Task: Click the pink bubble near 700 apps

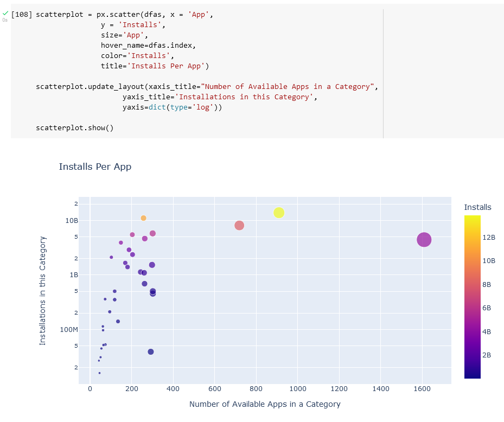Action: click(x=239, y=225)
